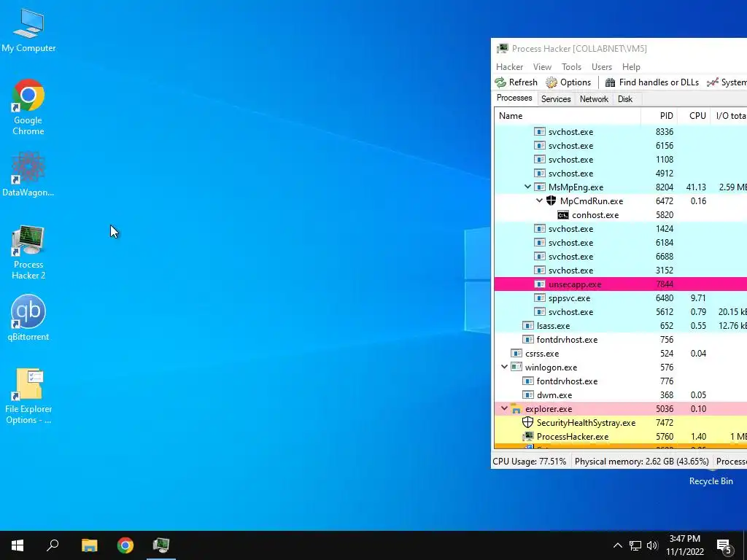Switch to the Processes tab
747x560 pixels.
[514, 98]
